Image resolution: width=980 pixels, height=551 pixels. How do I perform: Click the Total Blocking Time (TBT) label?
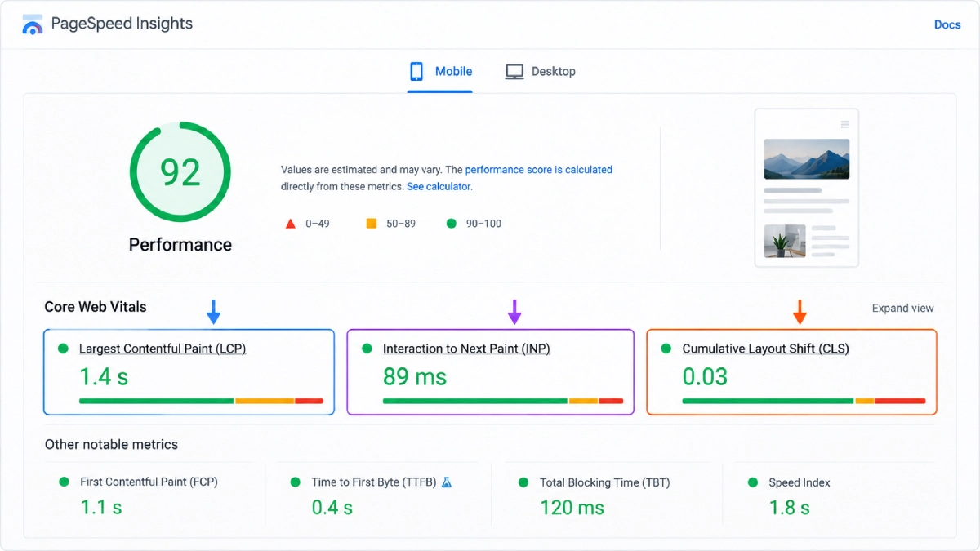point(605,482)
